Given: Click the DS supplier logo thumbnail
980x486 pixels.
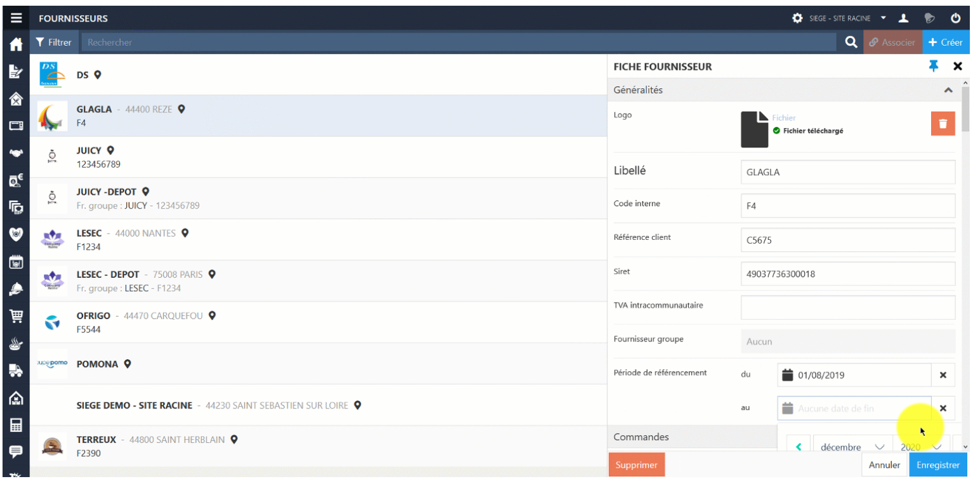Looking at the screenshot, I should pos(52,75).
